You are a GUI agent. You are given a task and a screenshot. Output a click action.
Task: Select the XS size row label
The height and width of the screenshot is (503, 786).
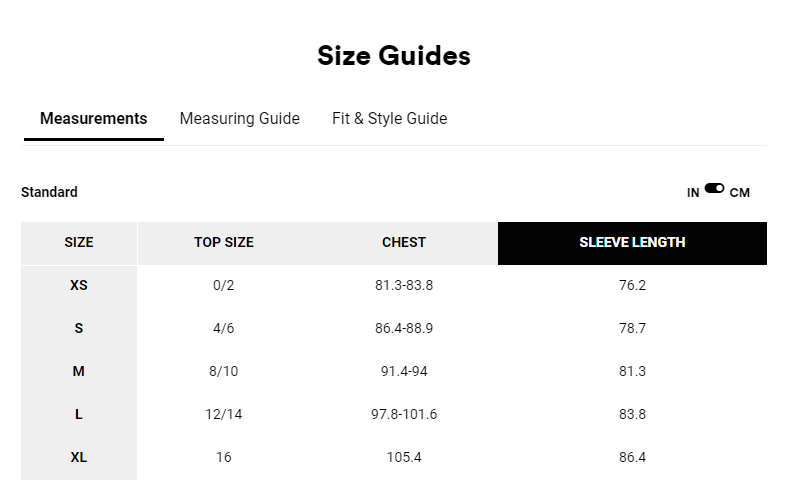coord(79,285)
